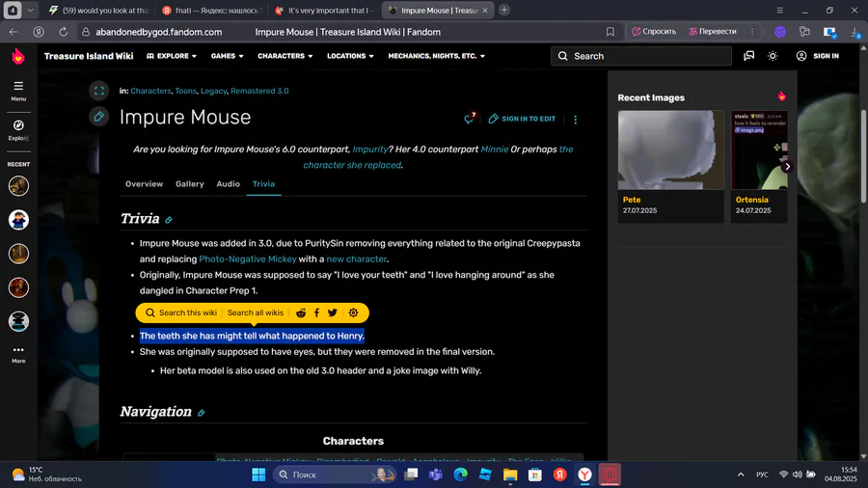
Task: Switch to the Gallery tab
Action: [x=190, y=183]
